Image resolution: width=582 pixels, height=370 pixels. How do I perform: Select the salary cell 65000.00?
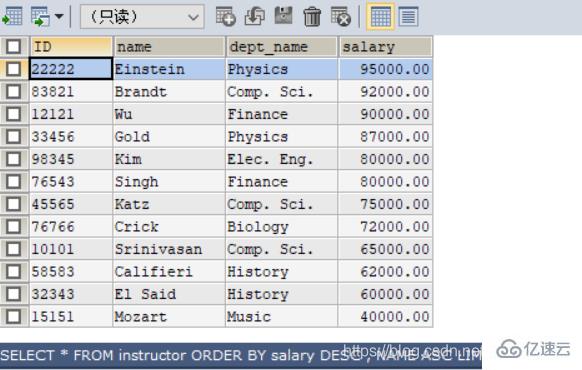386,249
